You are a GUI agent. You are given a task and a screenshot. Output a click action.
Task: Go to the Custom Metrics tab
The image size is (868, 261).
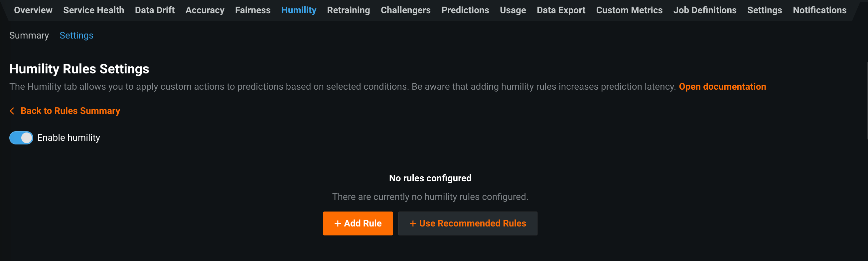629,10
